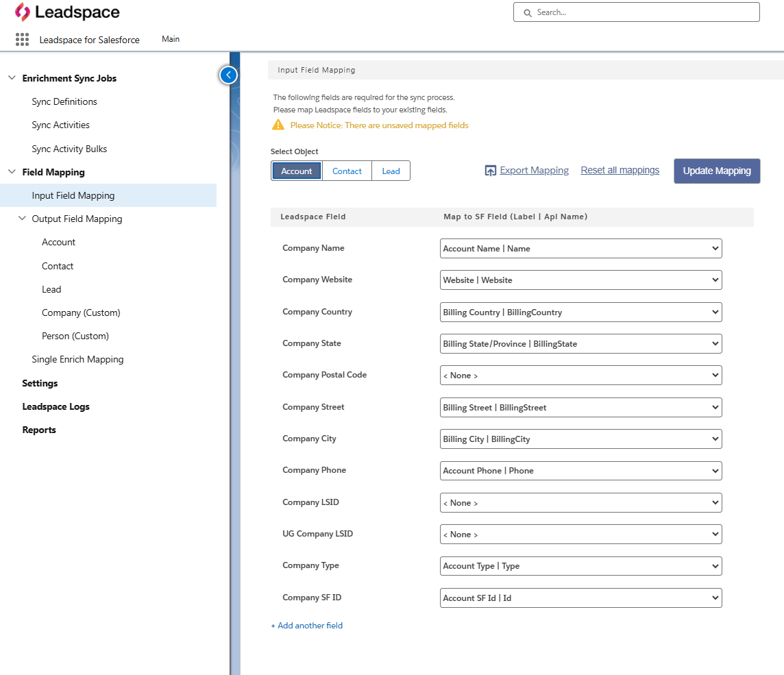Click the Select Object label
This screenshot has width=784, height=675.
295,151
